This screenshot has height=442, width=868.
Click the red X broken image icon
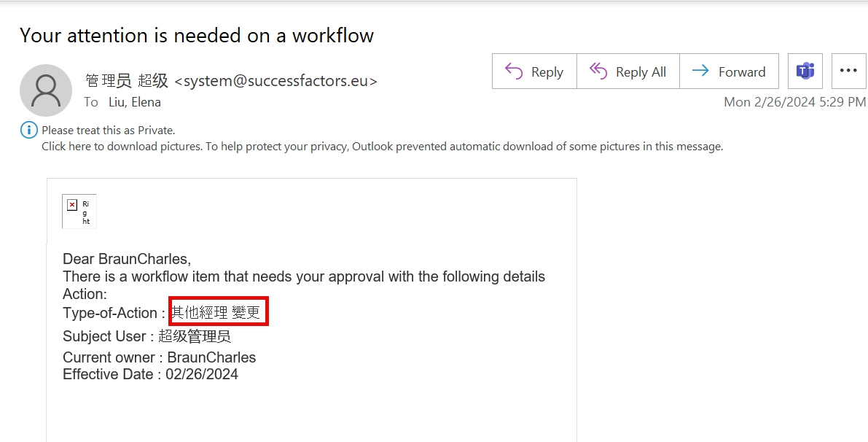coord(72,206)
